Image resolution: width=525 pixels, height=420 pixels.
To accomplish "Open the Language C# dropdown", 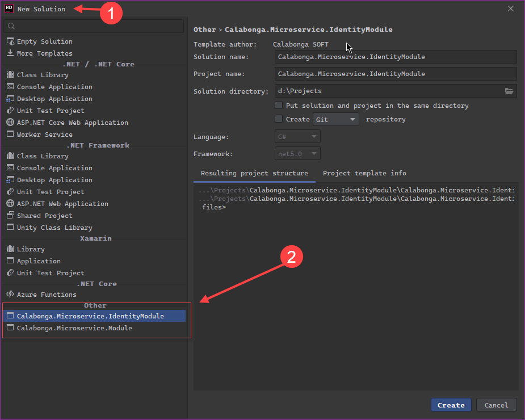I will tap(297, 137).
